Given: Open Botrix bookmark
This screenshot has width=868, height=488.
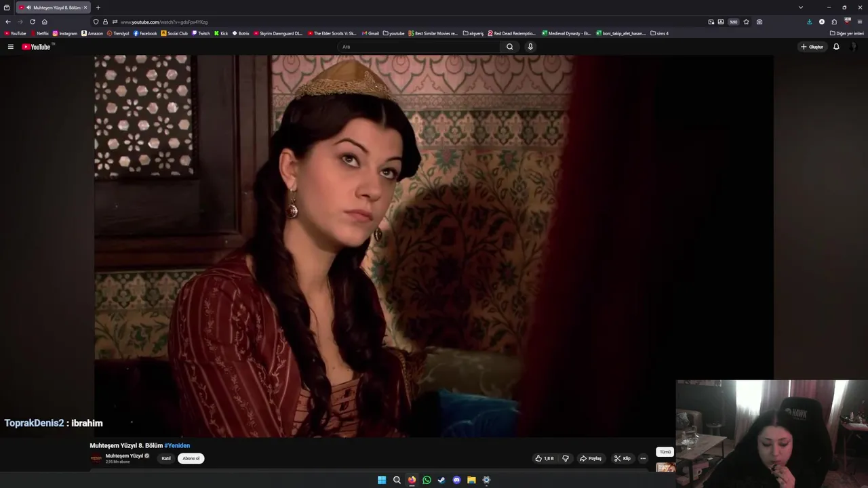Looking at the screenshot, I should pos(241,33).
